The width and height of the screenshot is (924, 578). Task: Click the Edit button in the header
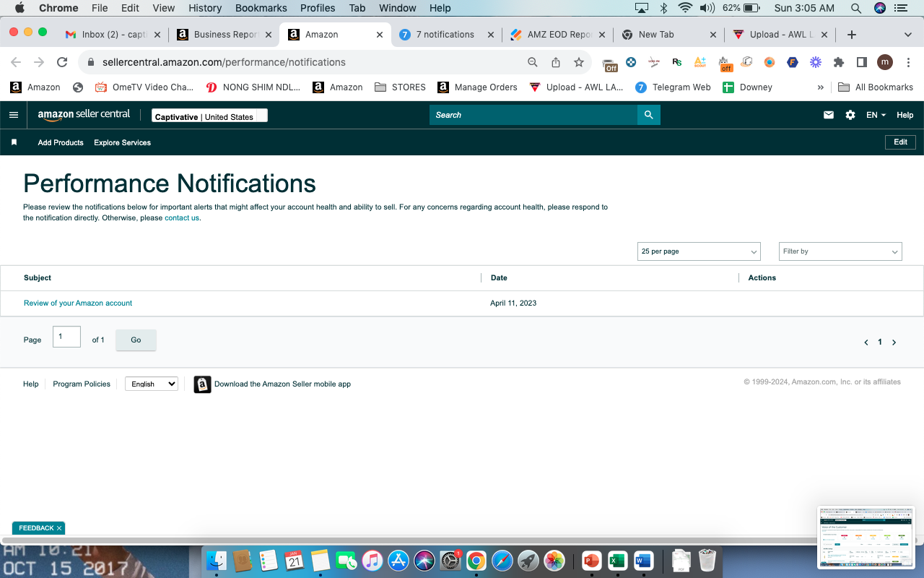pos(900,142)
